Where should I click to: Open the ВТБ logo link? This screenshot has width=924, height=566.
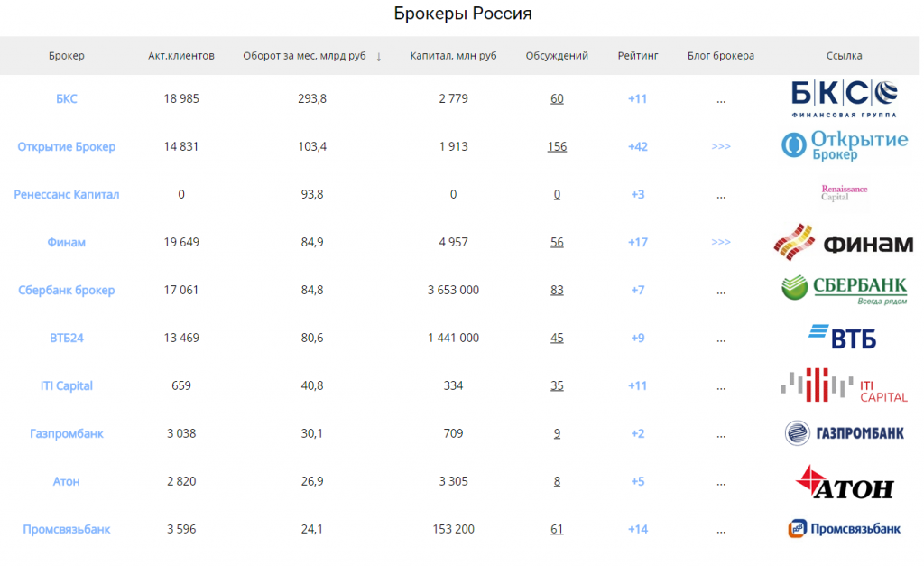point(843,337)
